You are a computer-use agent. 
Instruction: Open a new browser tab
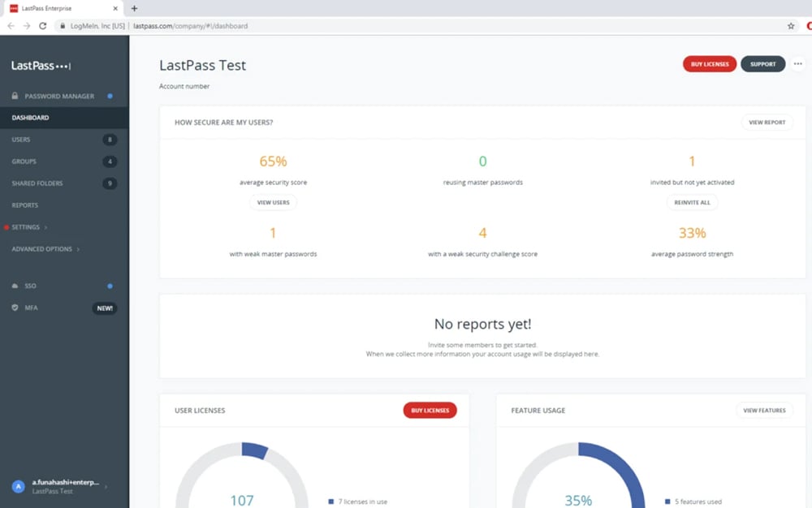(135, 8)
